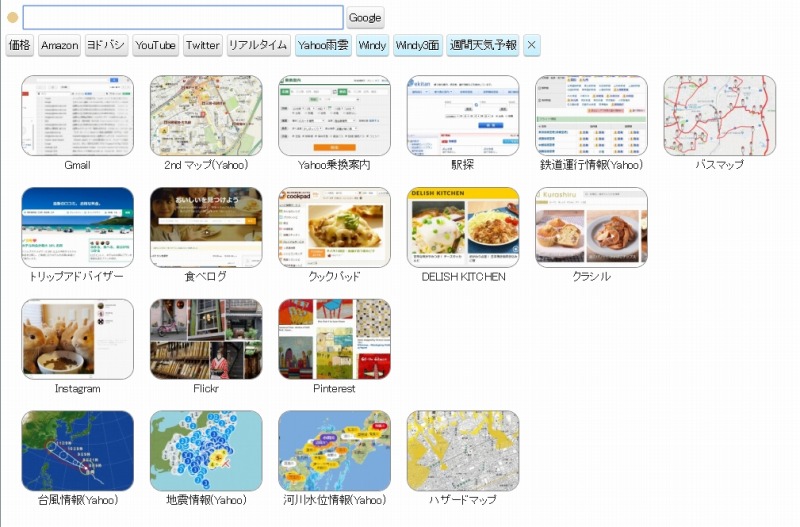Click the Twitter button

203,45
